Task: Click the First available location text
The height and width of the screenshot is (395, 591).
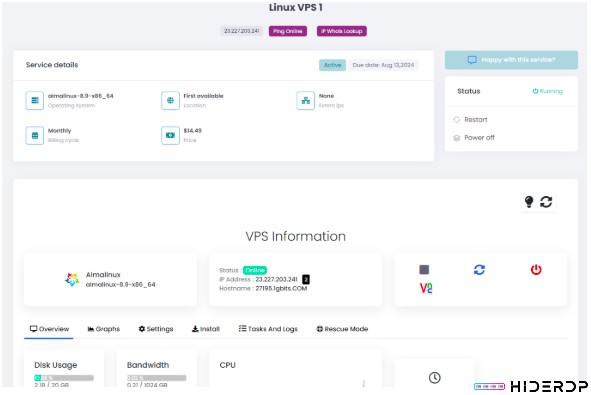Action: [203, 96]
